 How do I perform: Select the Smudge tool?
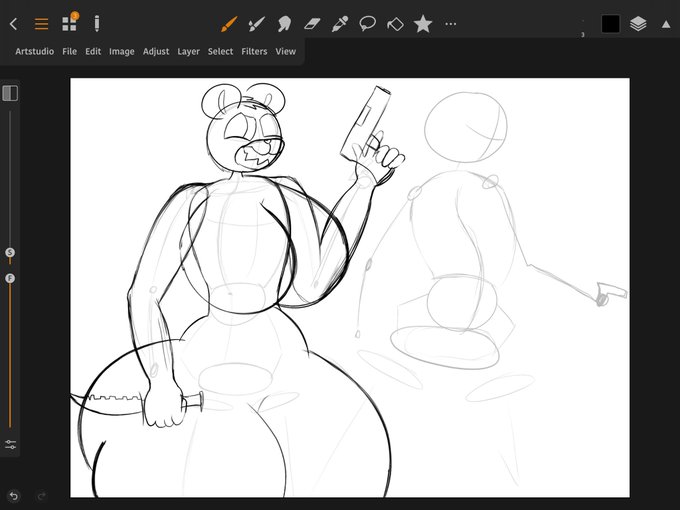pos(284,24)
